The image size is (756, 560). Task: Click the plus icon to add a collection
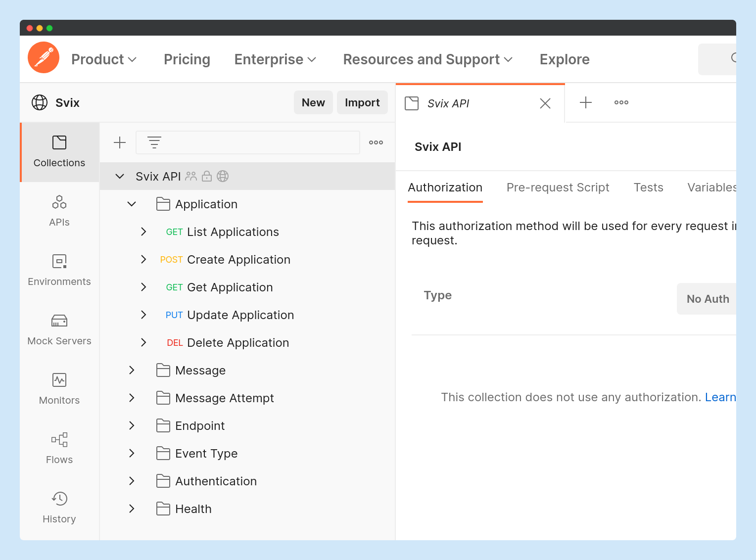[x=120, y=142]
